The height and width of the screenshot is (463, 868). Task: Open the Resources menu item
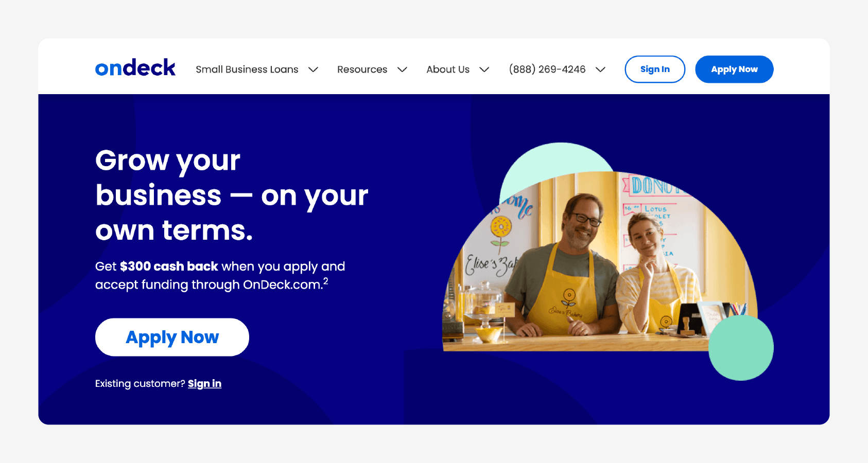362,69
